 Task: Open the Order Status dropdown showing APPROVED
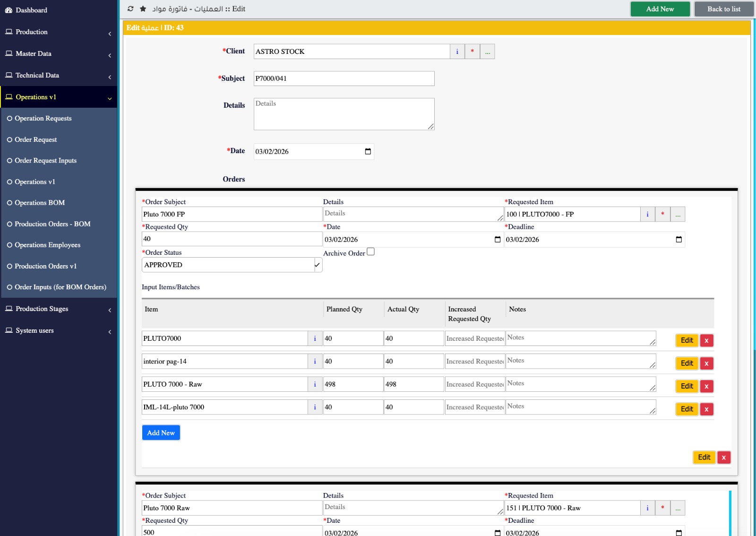pyautogui.click(x=232, y=265)
